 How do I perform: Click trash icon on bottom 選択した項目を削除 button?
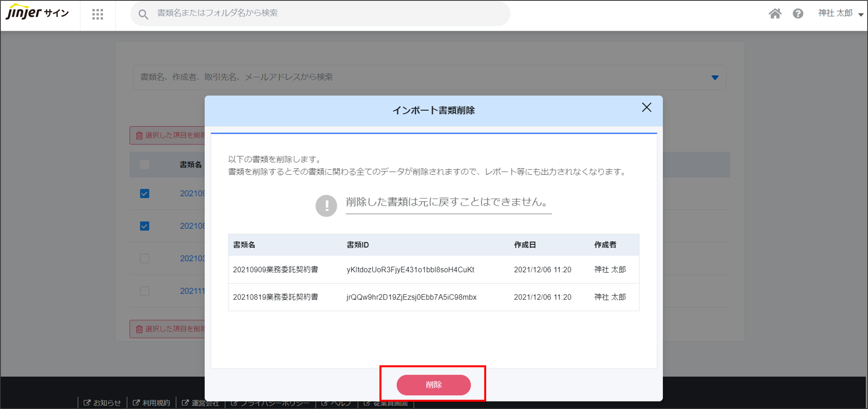[x=139, y=329]
